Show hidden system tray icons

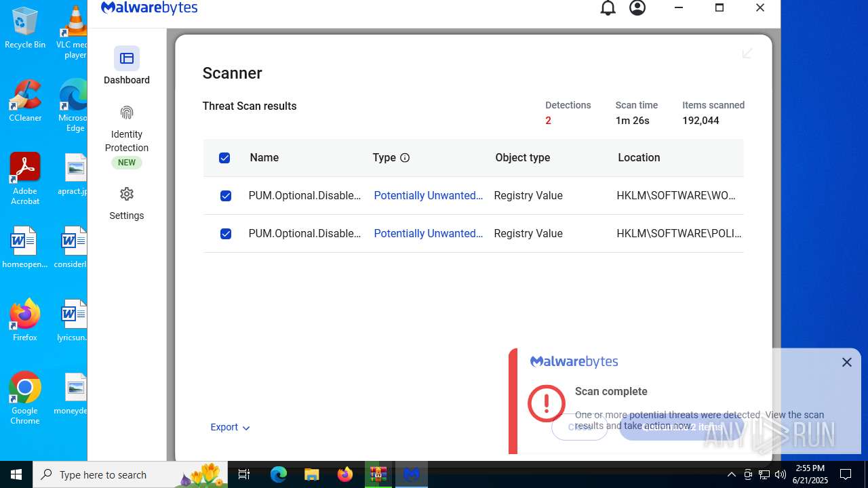[x=732, y=474]
